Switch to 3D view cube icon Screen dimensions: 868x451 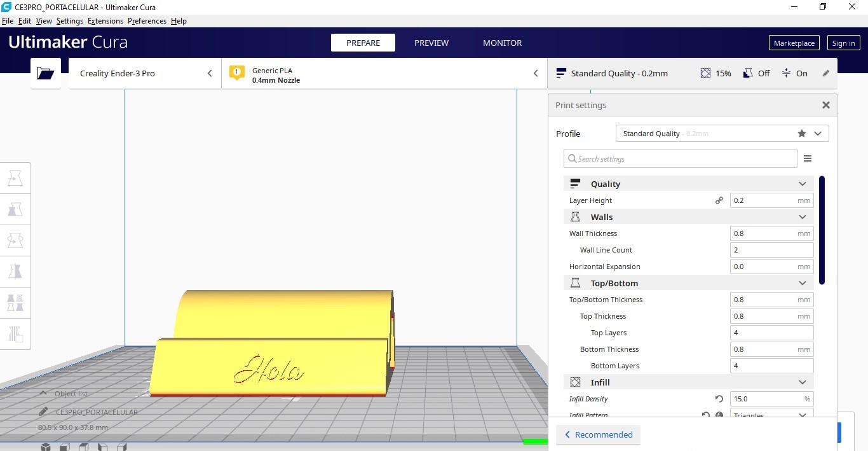click(46, 447)
